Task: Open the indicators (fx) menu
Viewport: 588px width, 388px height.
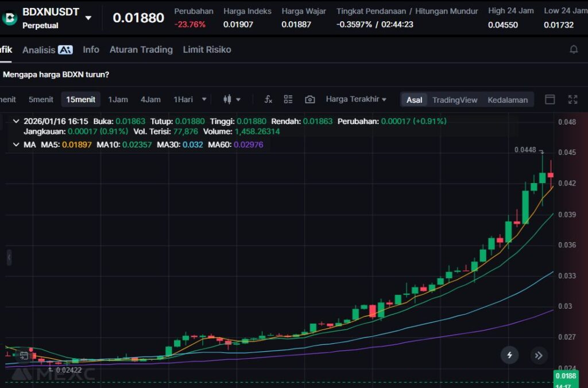Action: coord(268,99)
